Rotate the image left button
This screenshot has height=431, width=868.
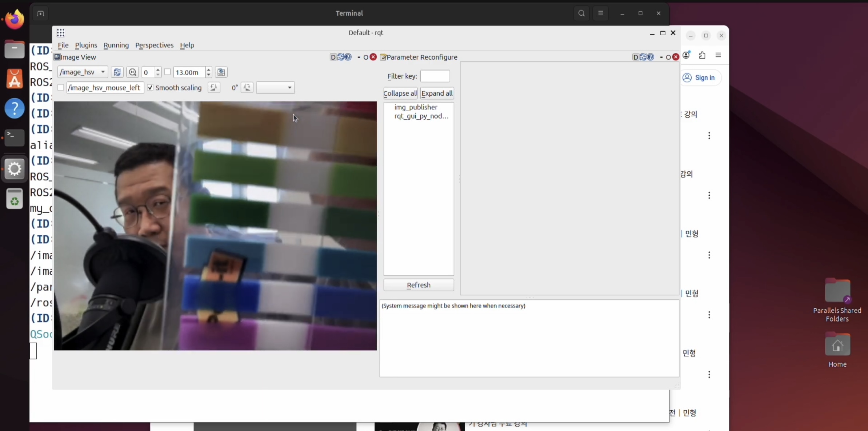click(214, 88)
